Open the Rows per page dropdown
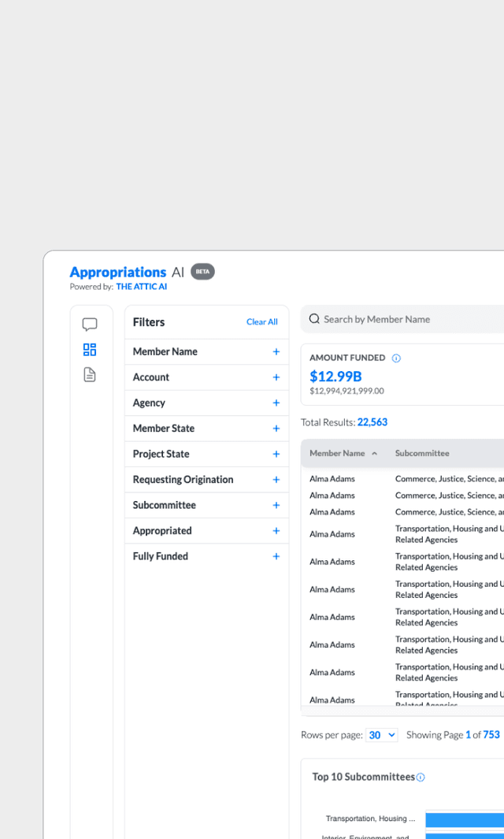This screenshot has height=839, width=504. [382, 735]
